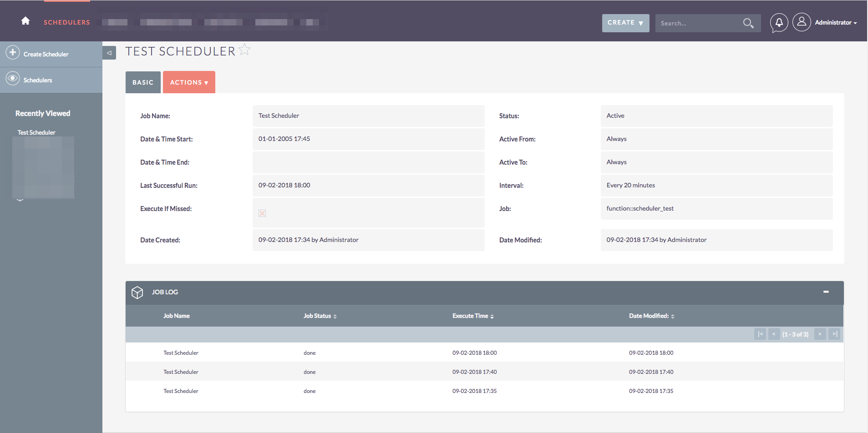Click the Date Modified field value
Image resolution: width=868 pixels, height=433 pixels.
tap(656, 240)
